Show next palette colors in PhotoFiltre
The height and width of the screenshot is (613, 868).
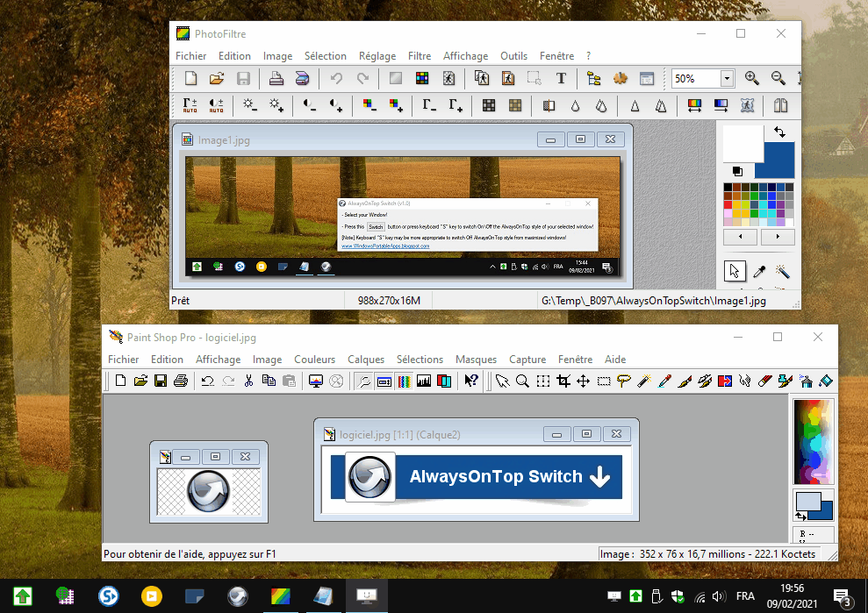click(778, 237)
